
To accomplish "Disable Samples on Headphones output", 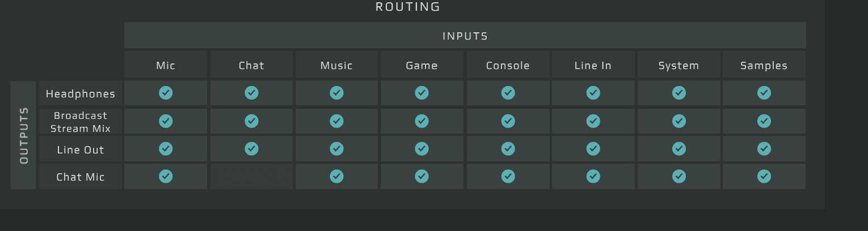I will [x=764, y=93].
